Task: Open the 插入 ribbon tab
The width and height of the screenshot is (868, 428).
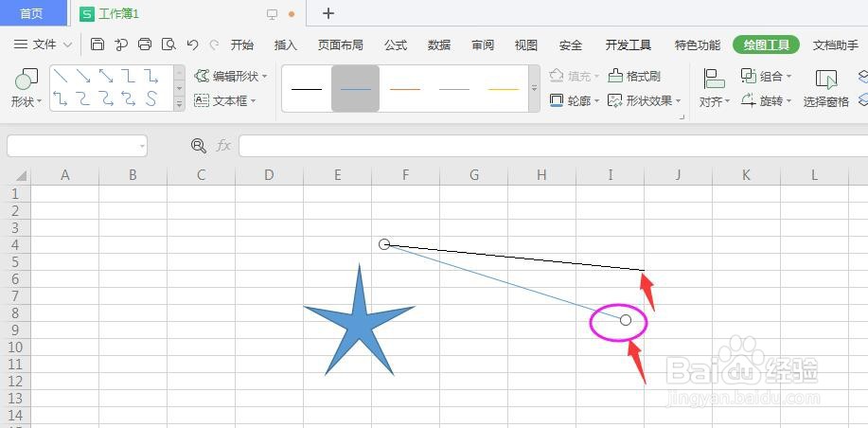Action: click(286, 45)
